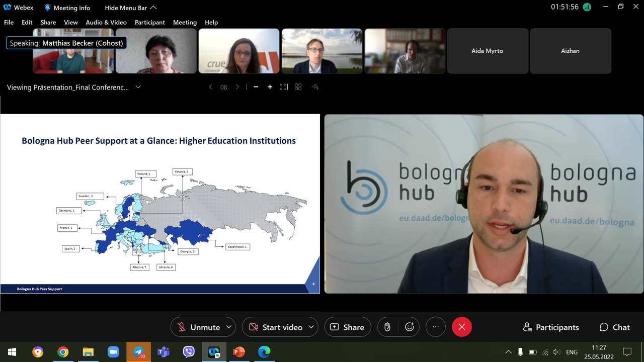Click the red leave meeting button
This screenshot has width=644, height=362.
[x=461, y=327]
